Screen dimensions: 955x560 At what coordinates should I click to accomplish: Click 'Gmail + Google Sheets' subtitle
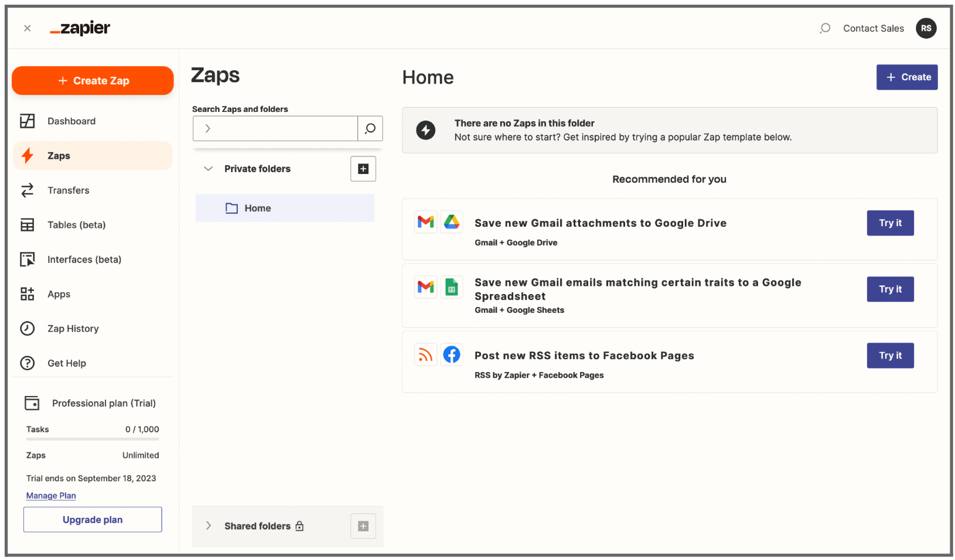519,310
